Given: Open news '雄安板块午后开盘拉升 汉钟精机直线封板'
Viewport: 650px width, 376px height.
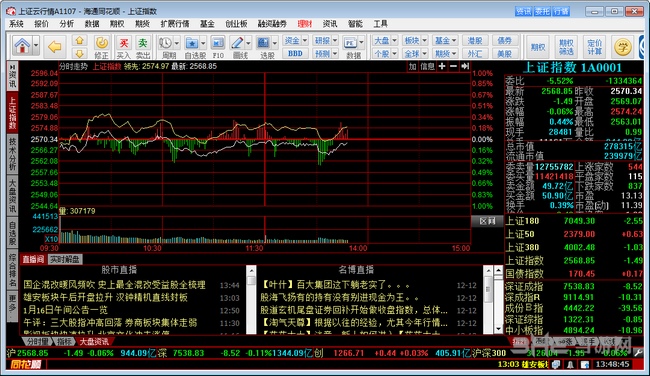Looking at the screenshot, I should (106, 297).
